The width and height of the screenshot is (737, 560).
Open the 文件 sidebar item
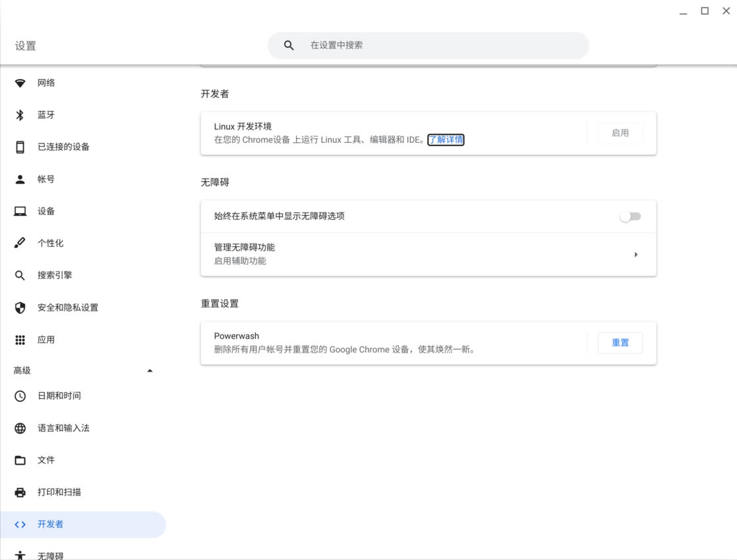point(46,461)
